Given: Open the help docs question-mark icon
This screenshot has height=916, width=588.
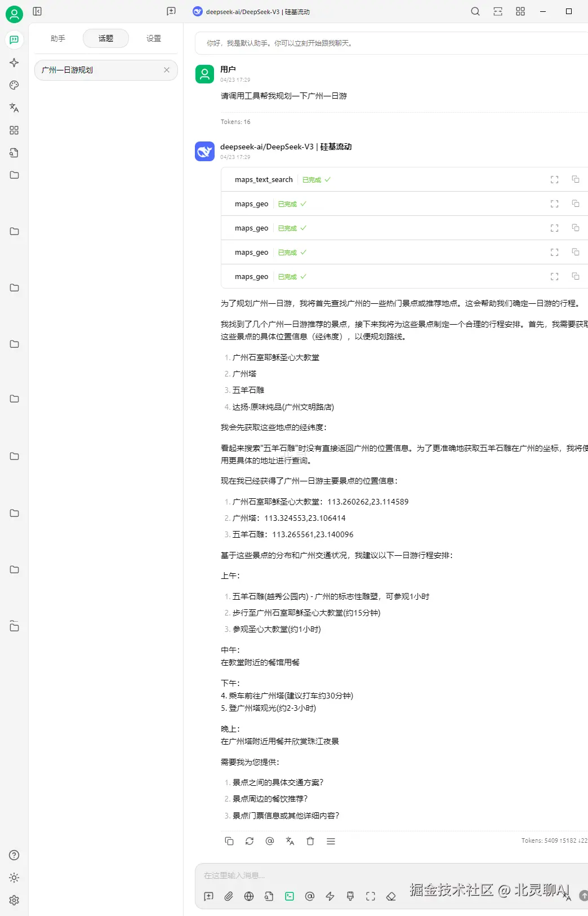Looking at the screenshot, I should 14,855.
